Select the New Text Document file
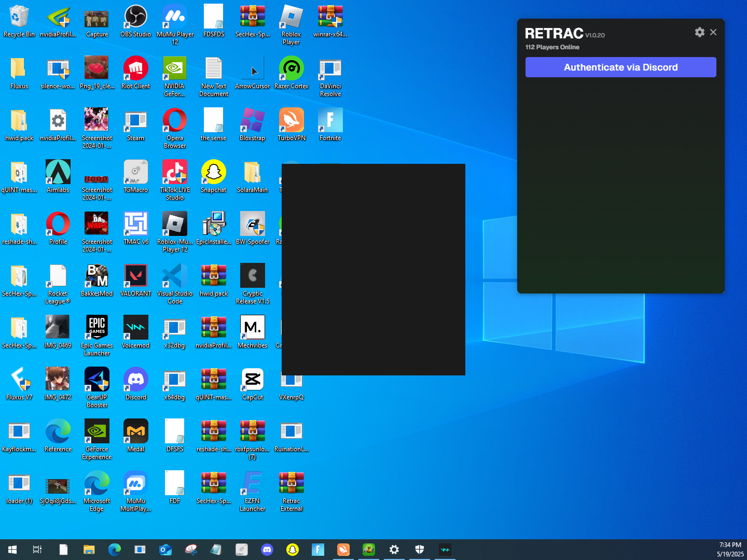 point(214,77)
